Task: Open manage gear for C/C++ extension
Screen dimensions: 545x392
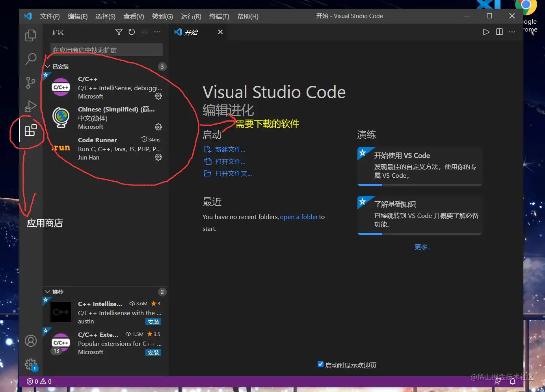Action: (x=158, y=96)
